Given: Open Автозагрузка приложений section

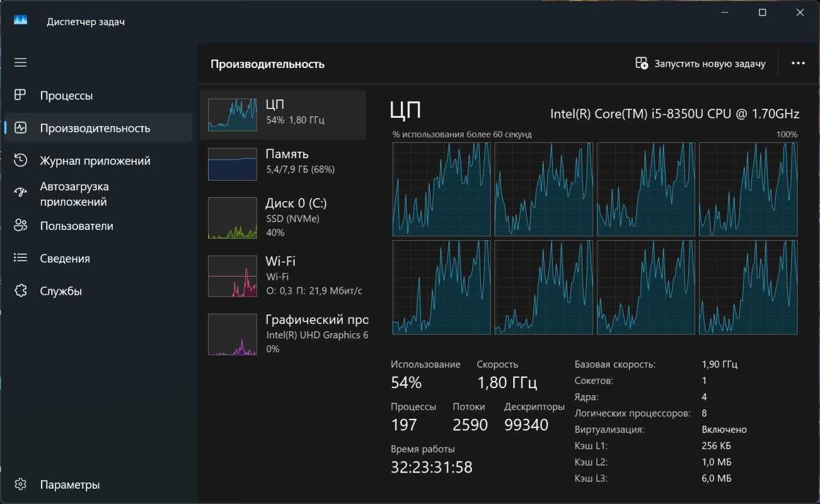Looking at the screenshot, I should click(98, 193).
